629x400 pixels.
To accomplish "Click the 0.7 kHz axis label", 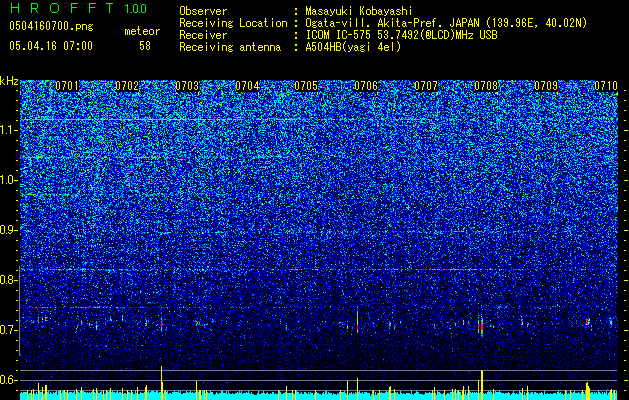I will coord(7,330).
